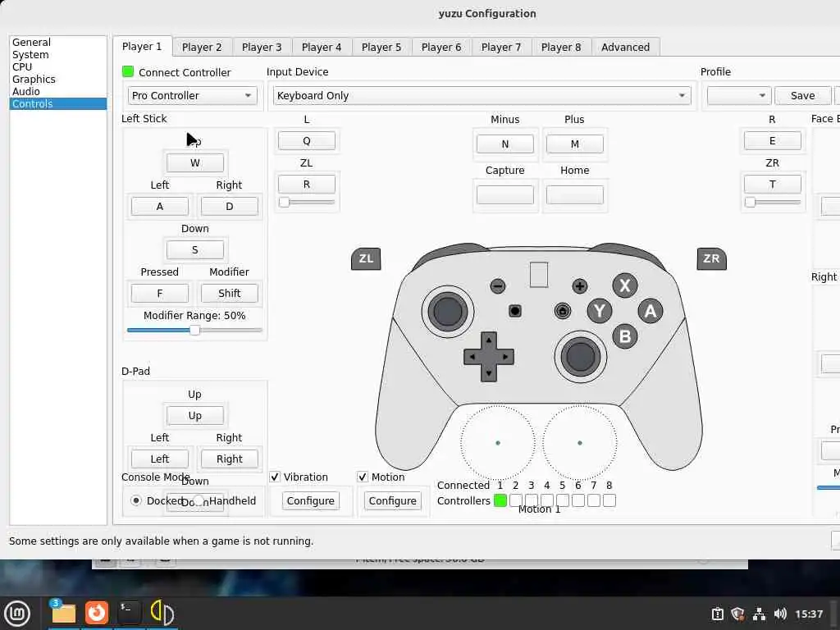Click the plus button on controller image

tap(580, 286)
